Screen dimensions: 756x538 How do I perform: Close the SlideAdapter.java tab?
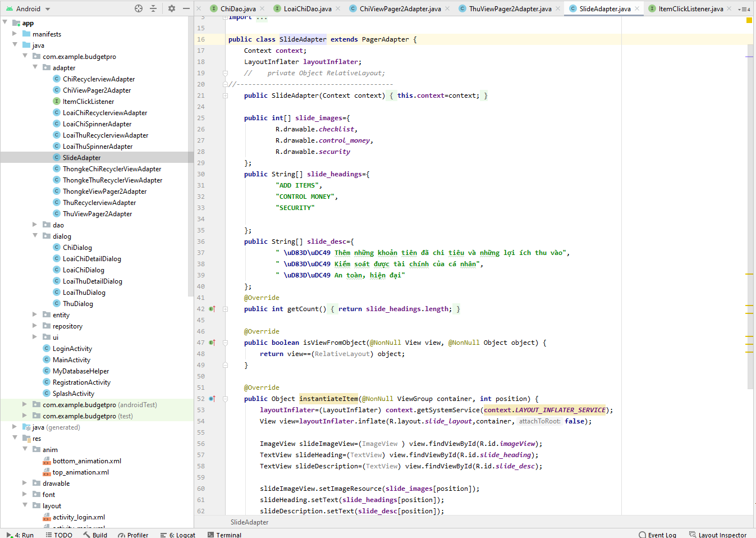[637, 8]
